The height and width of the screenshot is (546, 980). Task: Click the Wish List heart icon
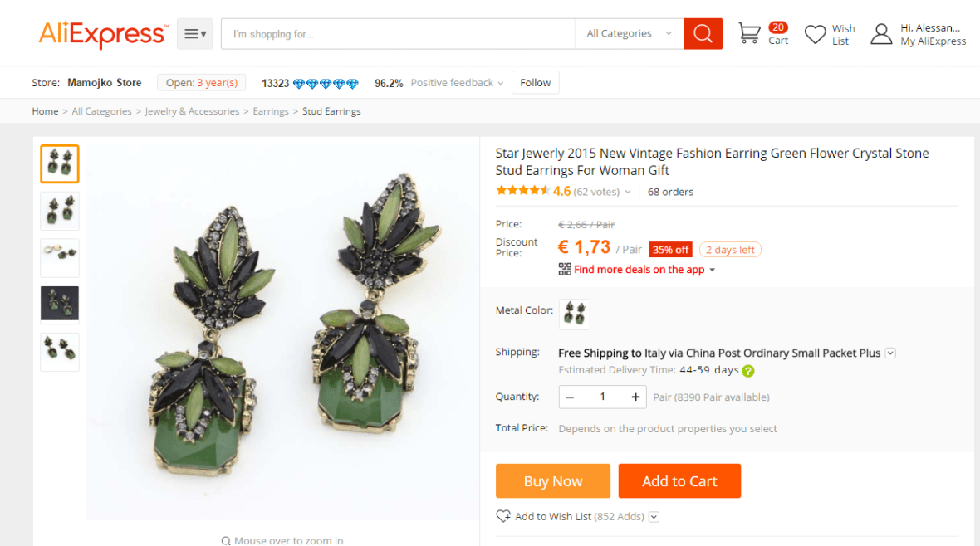816,34
